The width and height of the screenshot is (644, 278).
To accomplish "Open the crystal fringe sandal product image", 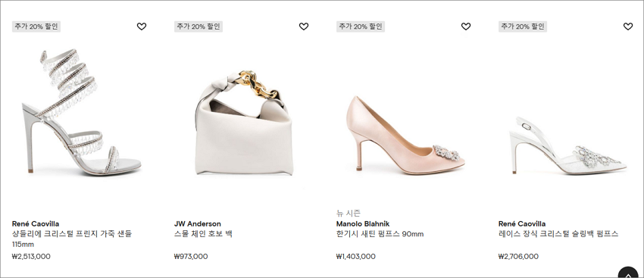I will [x=81, y=111].
